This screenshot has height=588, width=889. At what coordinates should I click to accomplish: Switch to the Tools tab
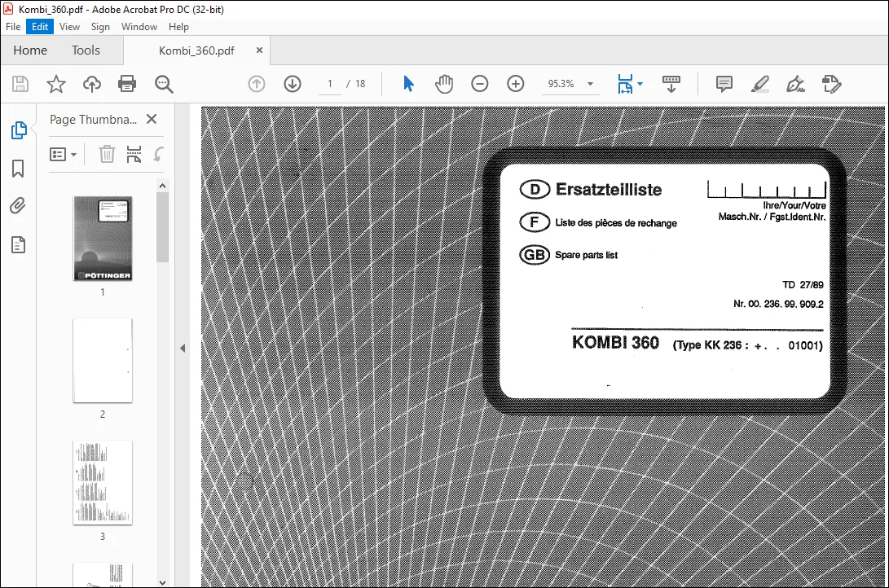pos(86,50)
